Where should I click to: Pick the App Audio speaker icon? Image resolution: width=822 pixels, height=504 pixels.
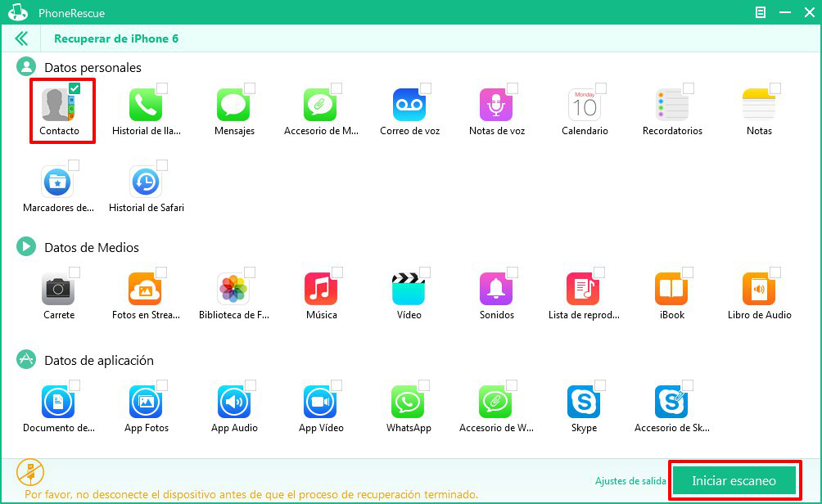tap(234, 402)
